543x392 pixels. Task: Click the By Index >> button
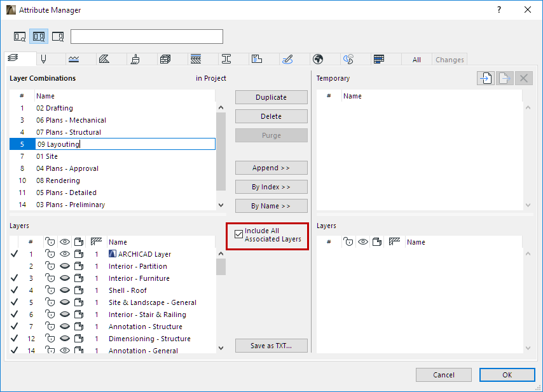click(x=271, y=187)
